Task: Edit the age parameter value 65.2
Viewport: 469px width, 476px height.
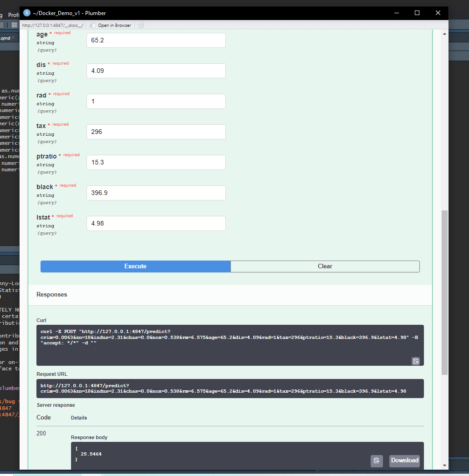Action: click(156, 40)
